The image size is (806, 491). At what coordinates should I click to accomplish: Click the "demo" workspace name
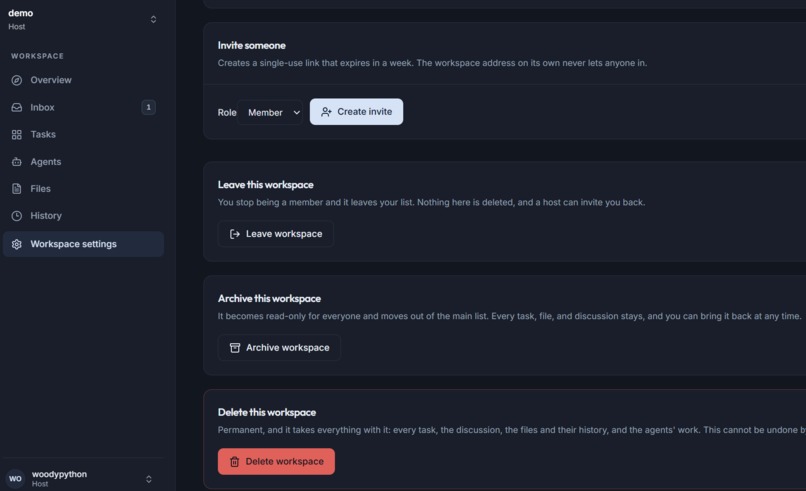[21, 13]
